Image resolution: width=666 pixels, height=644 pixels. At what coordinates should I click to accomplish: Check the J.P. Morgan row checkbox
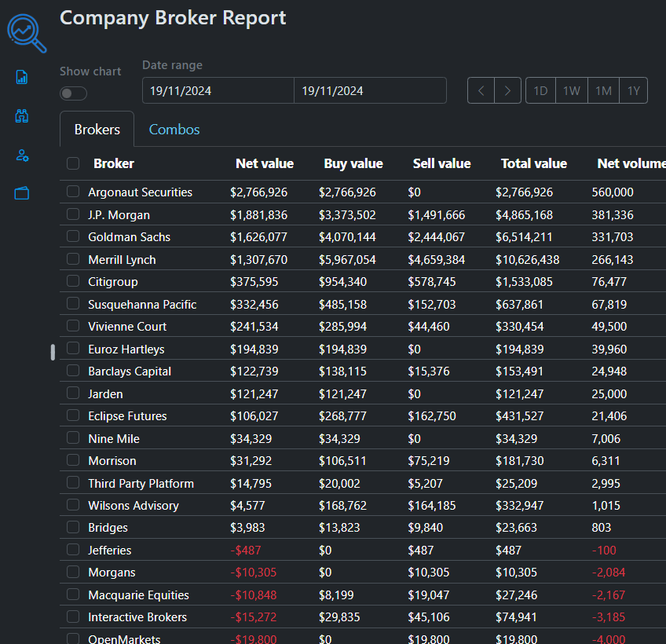pyautogui.click(x=73, y=214)
